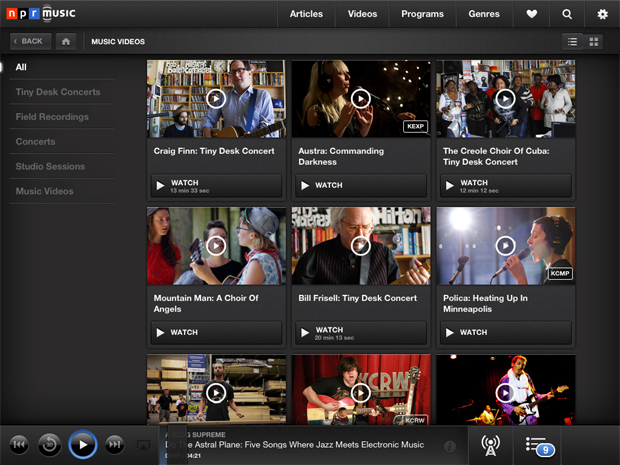Go to home via the house icon
The image size is (620, 465).
(x=66, y=41)
